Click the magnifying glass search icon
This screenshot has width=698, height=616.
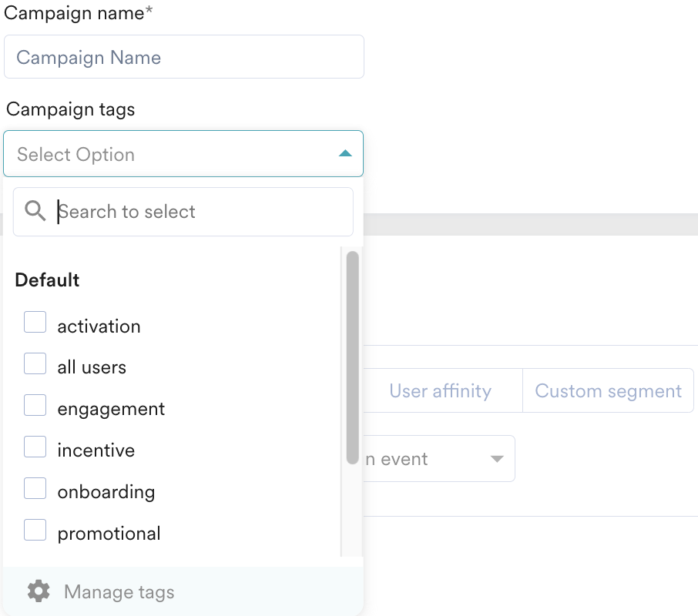click(x=35, y=211)
